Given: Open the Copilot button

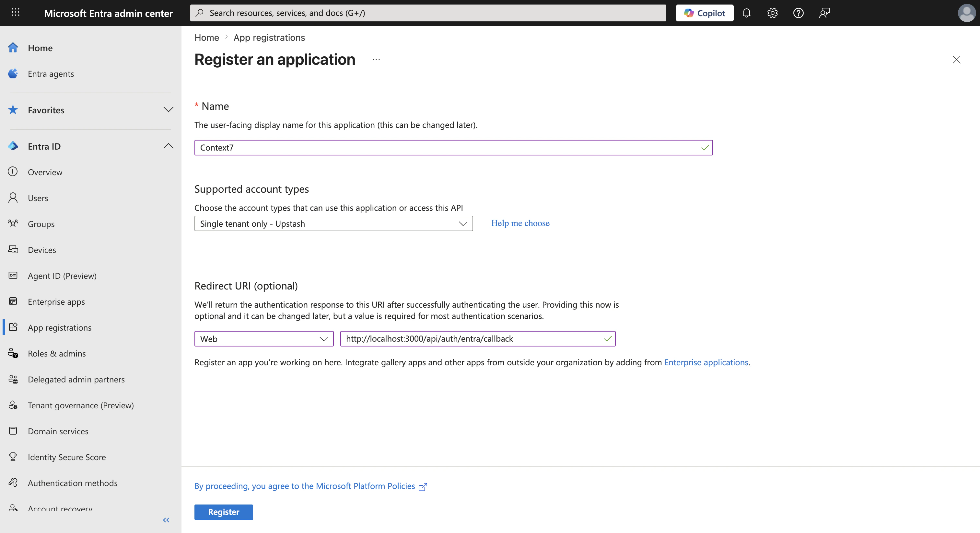Looking at the screenshot, I should (705, 13).
